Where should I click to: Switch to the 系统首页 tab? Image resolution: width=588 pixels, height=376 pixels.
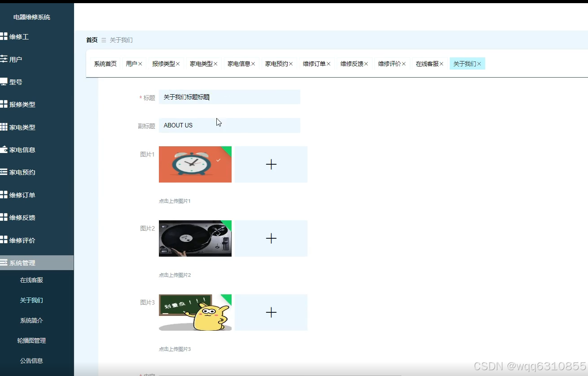point(105,63)
